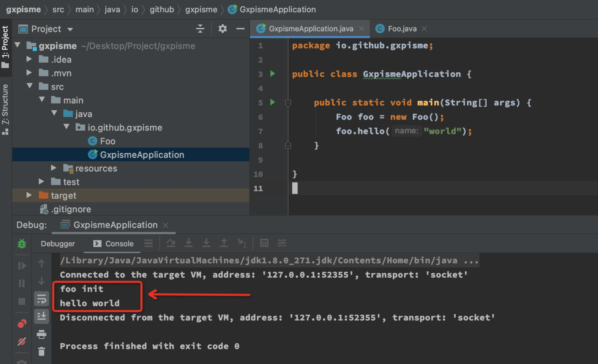
Task: Open the Project view dropdown
Action: tap(70, 29)
